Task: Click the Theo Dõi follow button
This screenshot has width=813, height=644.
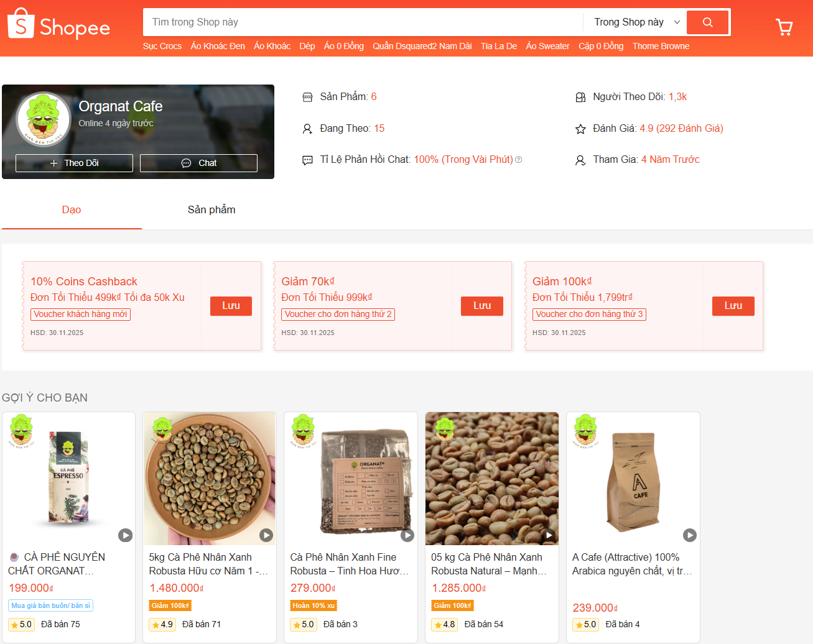Action: (73, 163)
